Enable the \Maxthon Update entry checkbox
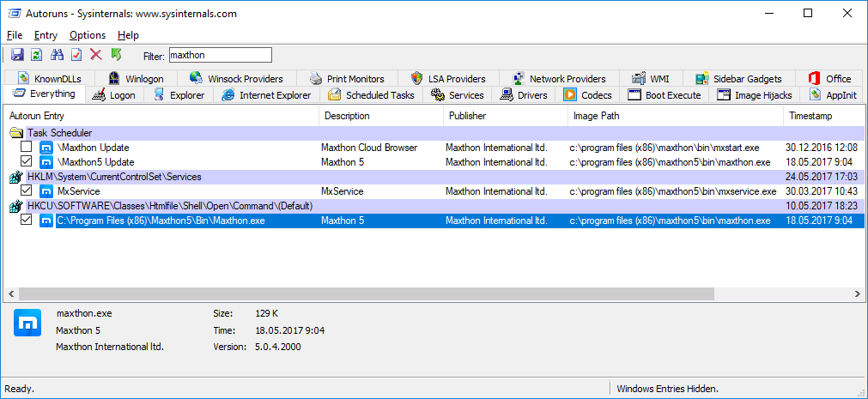 pyautogui.click(x=26, y=148)
